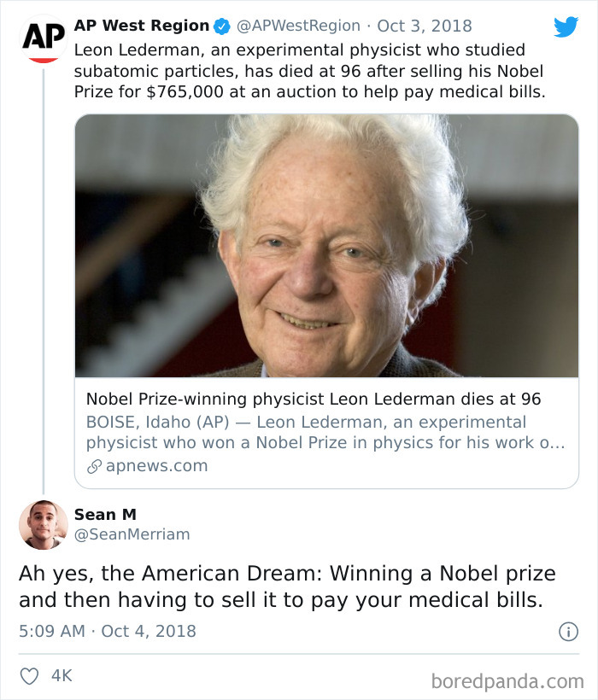Open the Sean M display name
The height and width of the screenshot is (700, 598).
[105, 514]
